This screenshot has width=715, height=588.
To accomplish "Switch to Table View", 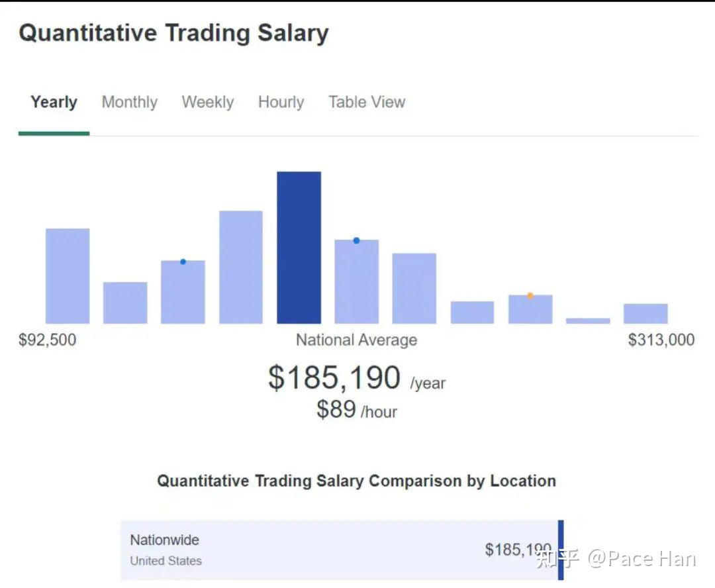I will pos(367,102).
